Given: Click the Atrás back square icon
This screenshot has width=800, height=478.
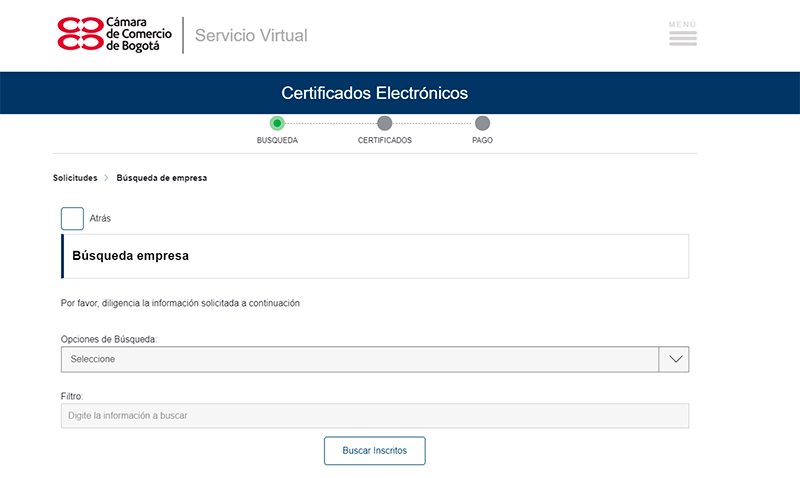Looking at the screenshot, I should click(x=72, y=218).
